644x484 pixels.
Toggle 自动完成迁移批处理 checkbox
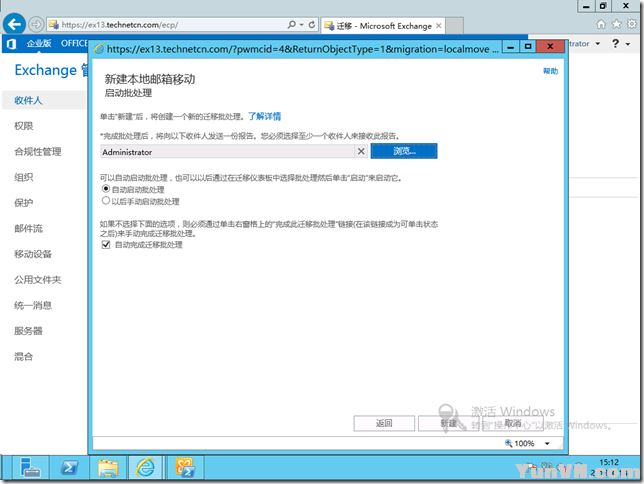(106, 244)
